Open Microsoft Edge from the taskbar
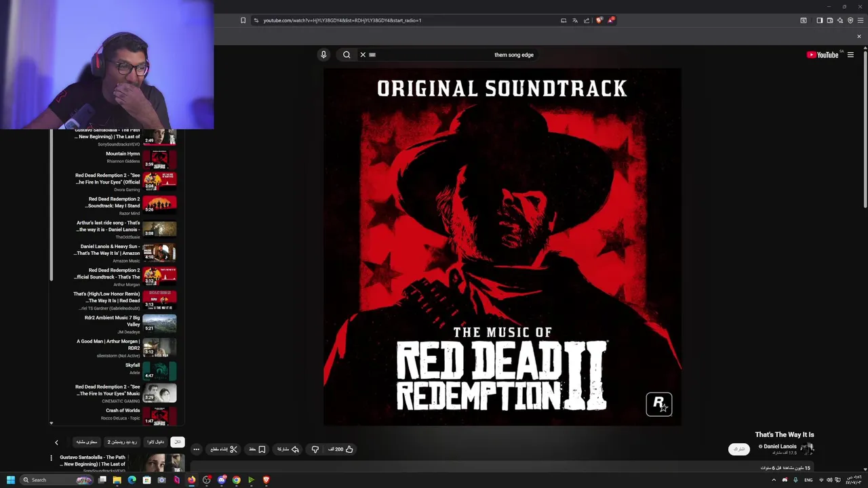868x488 pixels. tap(132, 480)
